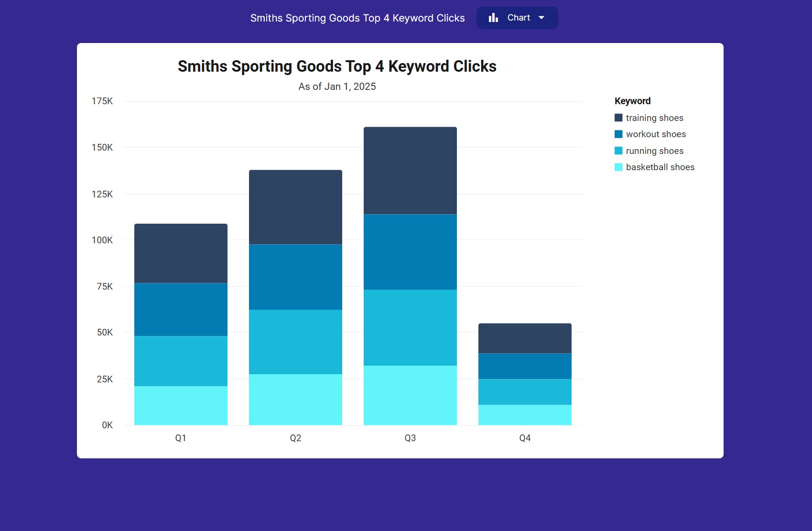Click the Q2 running shoes bar segment
This screenshot has height=531, width=812.
(x=295, y=342)
